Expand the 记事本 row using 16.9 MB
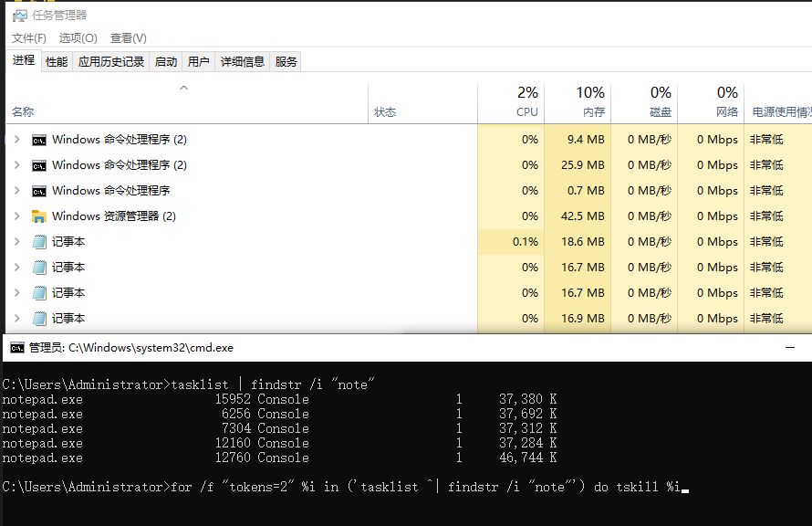The height and width of the screenshot is (526, 812). coord(17,318)
